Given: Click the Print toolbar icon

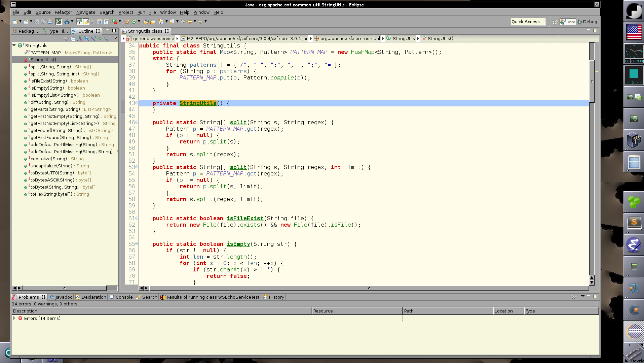Looking at the screenshot, I should coord(50,22).
